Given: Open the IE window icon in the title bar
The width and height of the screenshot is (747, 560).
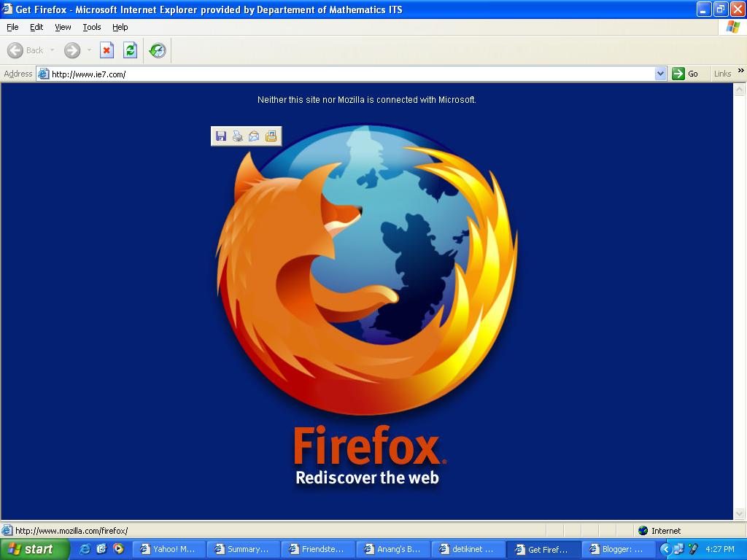Looking at the screenshot, I should (7, 9).
